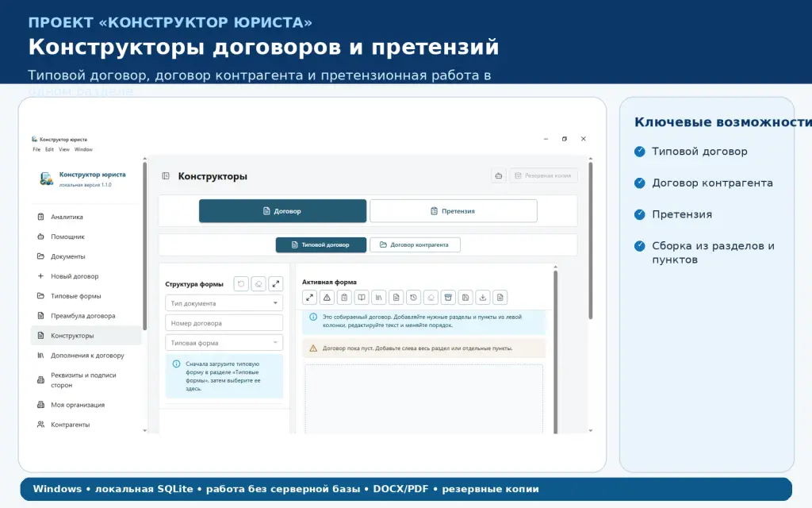Expand the Структура формы panel with the arrows icon

point(275,284)
